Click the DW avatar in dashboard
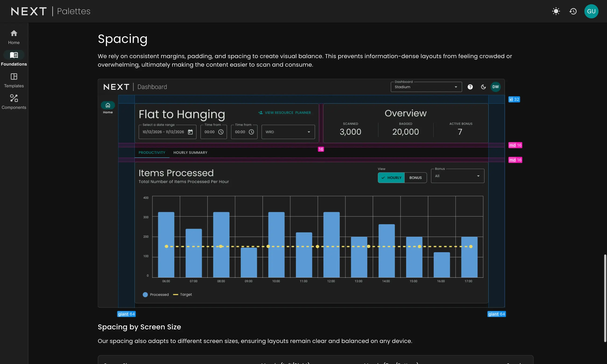This screenshot has width=607, height=364. [495, 87]
